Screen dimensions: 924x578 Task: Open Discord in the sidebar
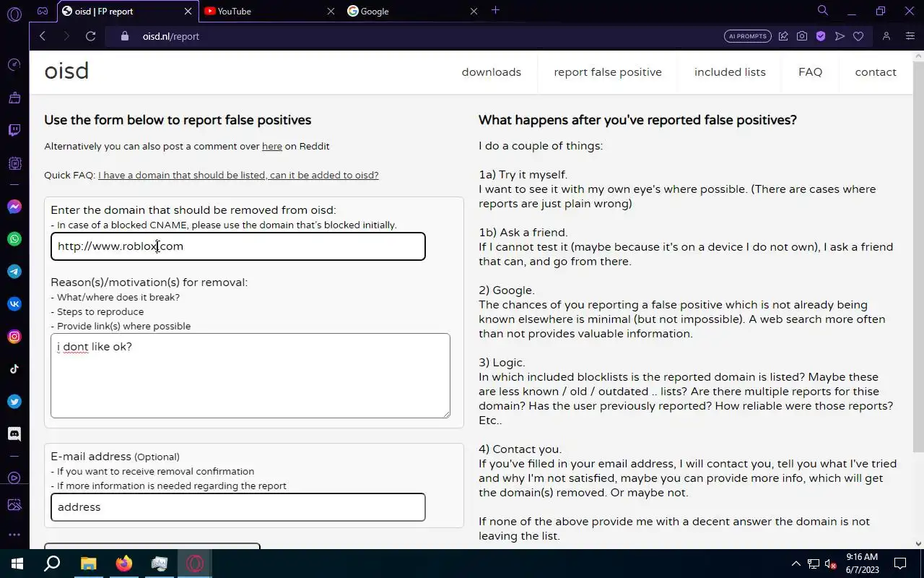(x=14, y=434)
